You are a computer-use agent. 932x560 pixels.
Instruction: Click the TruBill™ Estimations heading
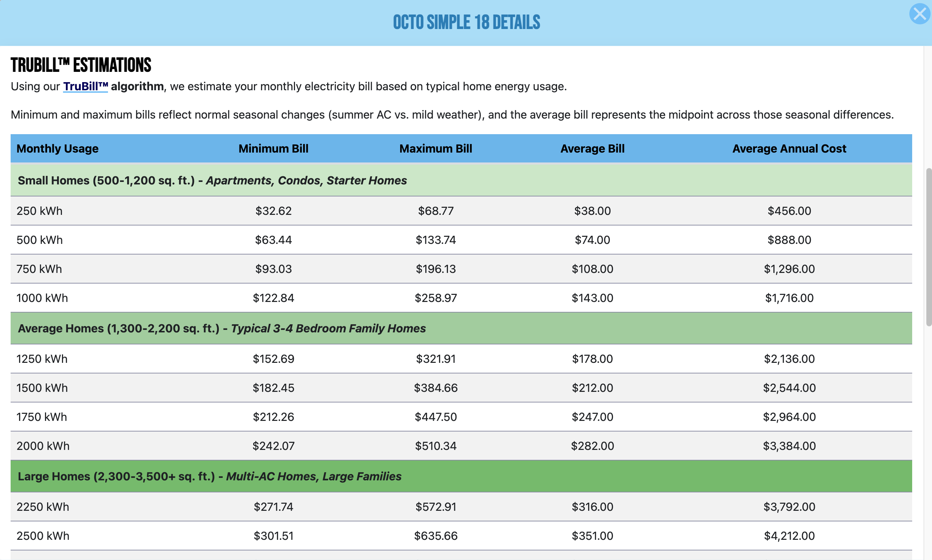point(81,65)
